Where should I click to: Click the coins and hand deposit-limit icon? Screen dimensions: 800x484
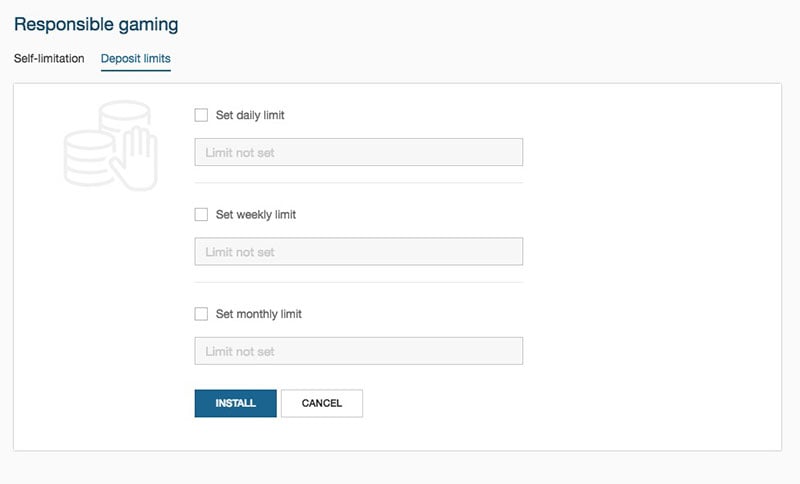111,145
